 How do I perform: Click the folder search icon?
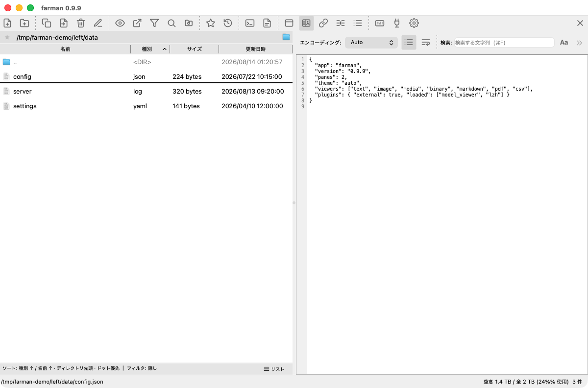click(x=189, y=23)
